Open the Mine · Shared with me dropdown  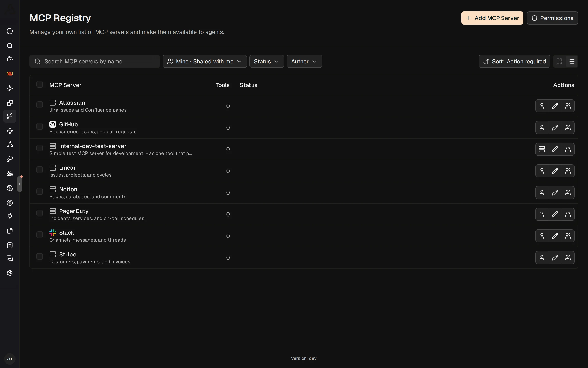[205, 61]
